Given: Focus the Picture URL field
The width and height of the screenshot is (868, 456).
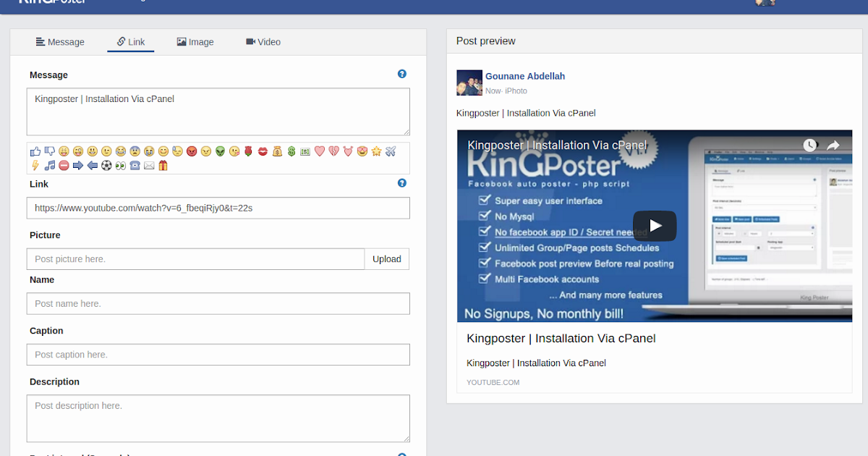Looking at the screenshot, I should (x=195, y=259).
